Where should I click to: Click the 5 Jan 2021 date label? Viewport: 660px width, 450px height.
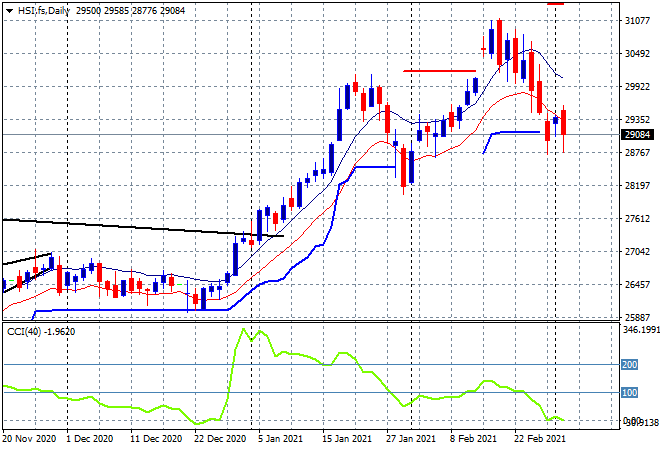(280, 439)
